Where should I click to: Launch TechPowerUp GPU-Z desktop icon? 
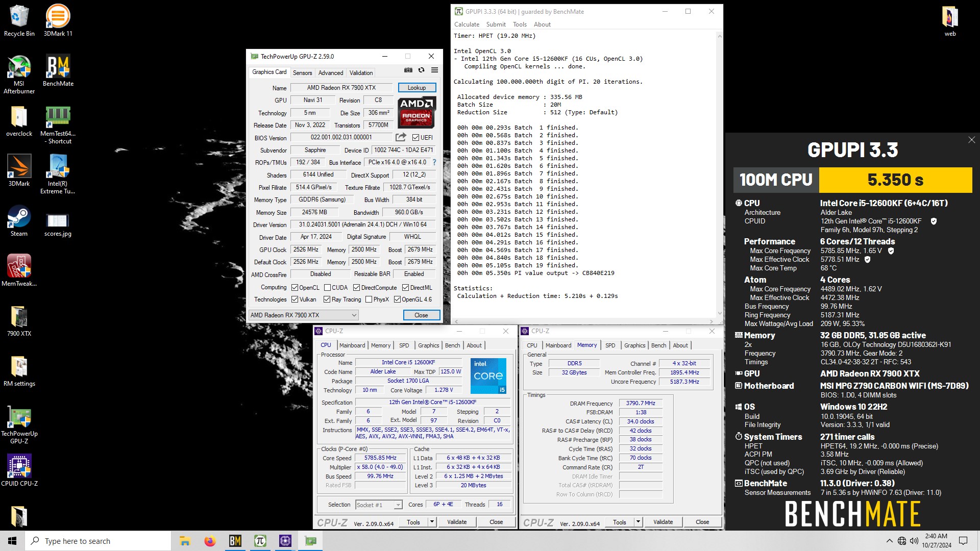(19, 425)
